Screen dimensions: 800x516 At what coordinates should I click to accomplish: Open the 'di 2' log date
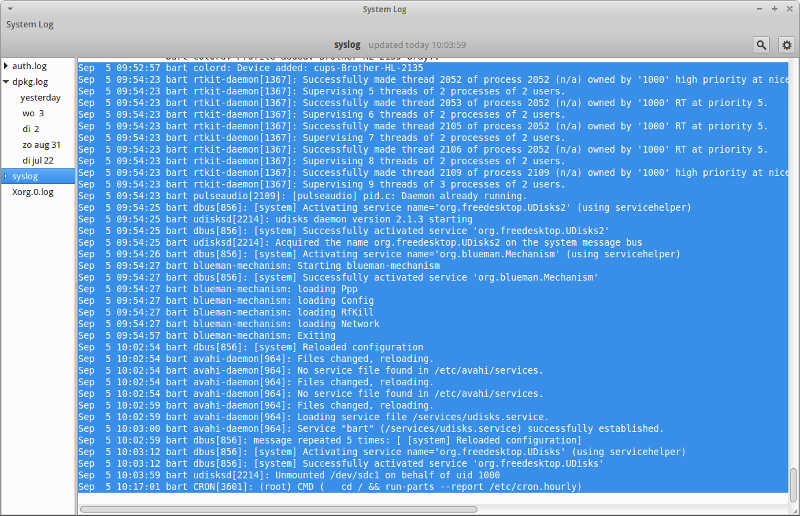coord(31,129)
